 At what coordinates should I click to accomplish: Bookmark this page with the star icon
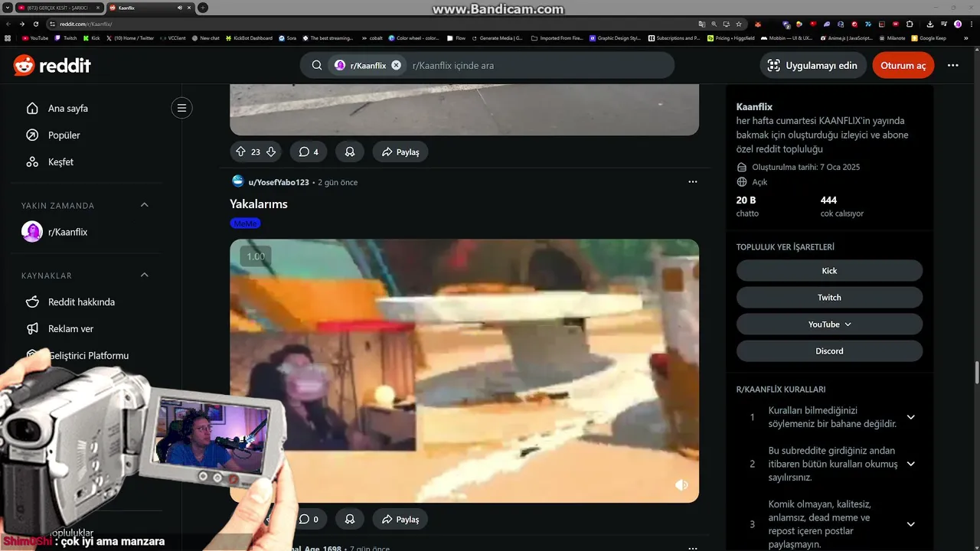coord(739,24)
